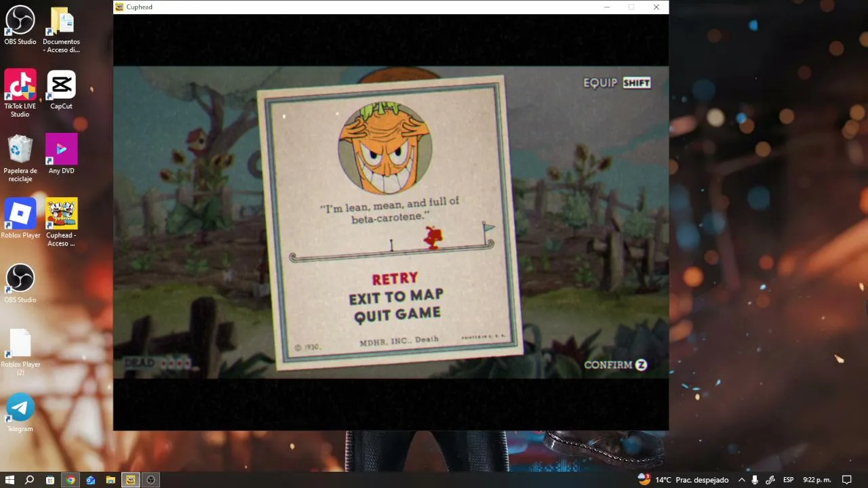Image resolution: width=868 pixels, height=488 pixels.
Task: Open the notification center
Action: click(846, 480)
